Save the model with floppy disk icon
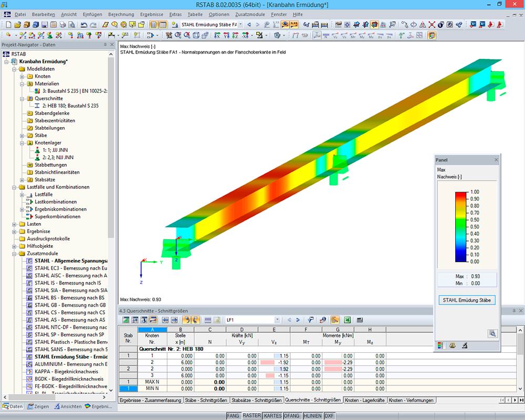Image resolution: width=525 pixels, height=420 pixels. tap(45, 25)
